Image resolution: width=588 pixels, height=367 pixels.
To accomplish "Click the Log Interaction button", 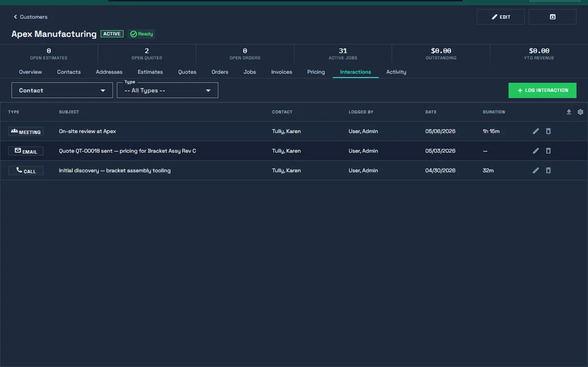I will point(543,90).
